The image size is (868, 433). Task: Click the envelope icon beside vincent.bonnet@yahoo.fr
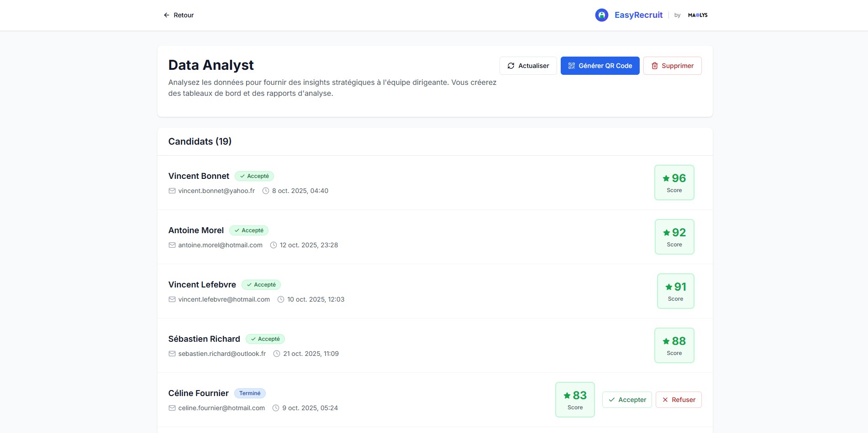click(x=172, y=191)
